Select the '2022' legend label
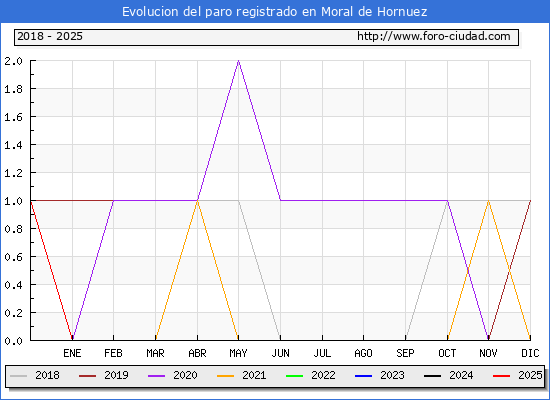 [323, 375]
